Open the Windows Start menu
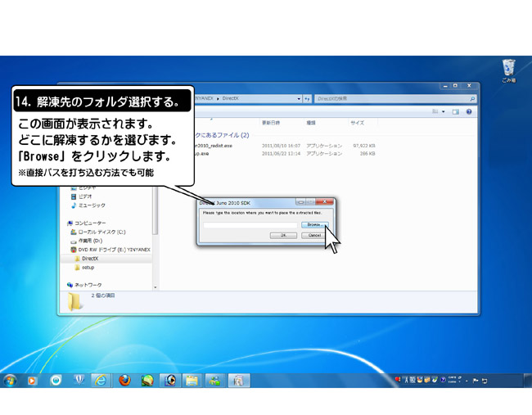The height and width of the screenshot is (415, 532). click(x=10, y=381)
